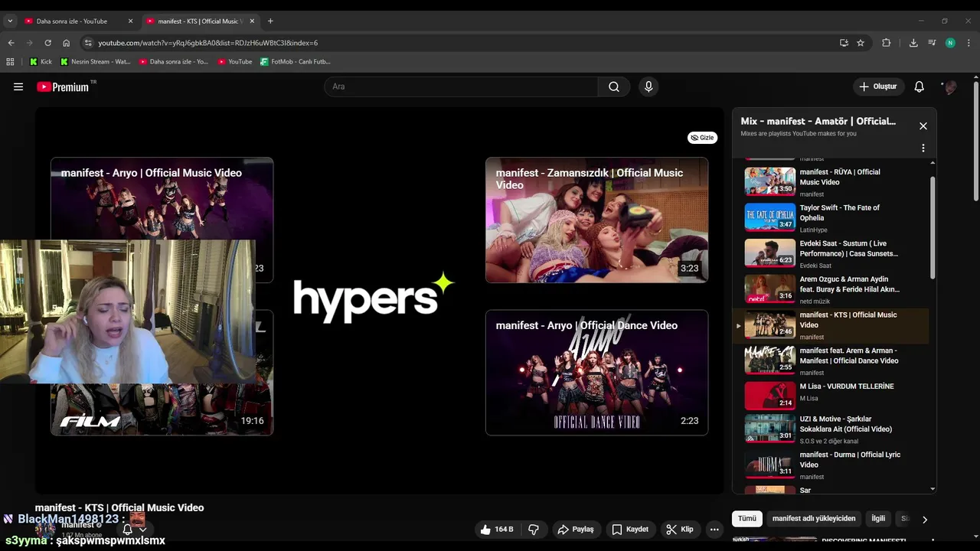Open YouTube notifications bell

pos(919,86)
